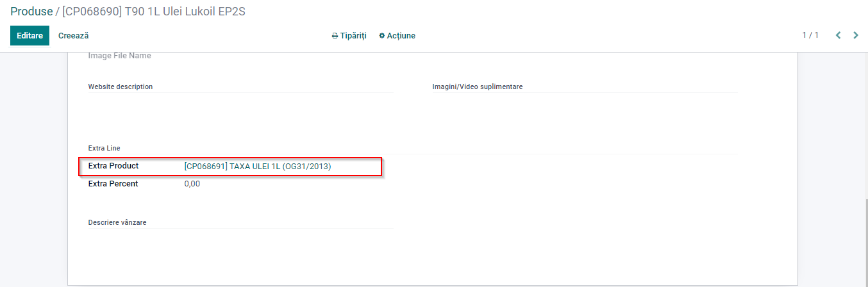
Task: Click the Imagini/Video suplimentare heading
Action: [x=478, y=86]
